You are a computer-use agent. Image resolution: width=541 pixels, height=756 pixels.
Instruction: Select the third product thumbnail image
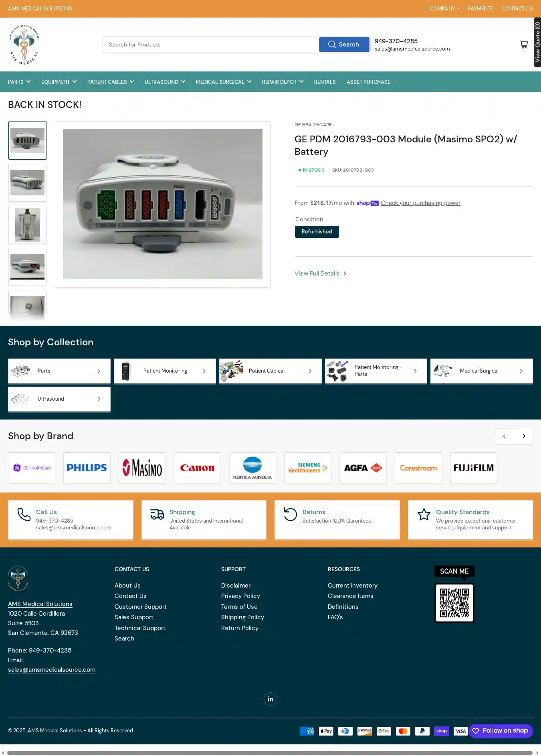[28, 225]
